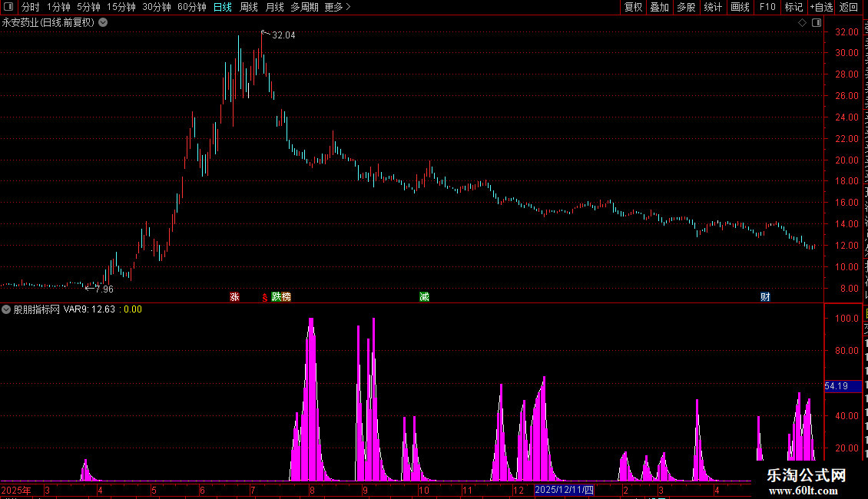Select the 日线 daily period
The height and width of the screenshot is (499, 868).
[223, 7]
